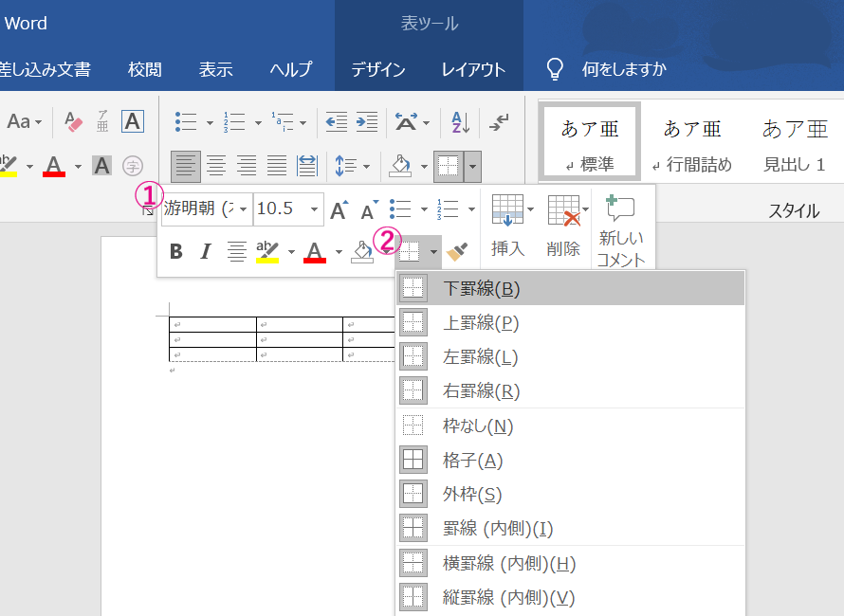The height and width of the screenshot is (616, 844).
Task: Apply the 行間詰め style
Action: click(692, 141)
